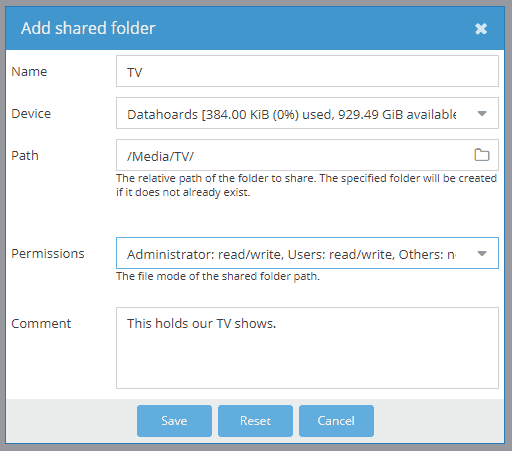Select the Administrator read/write permissions combo box

click(x=307, y=253)
